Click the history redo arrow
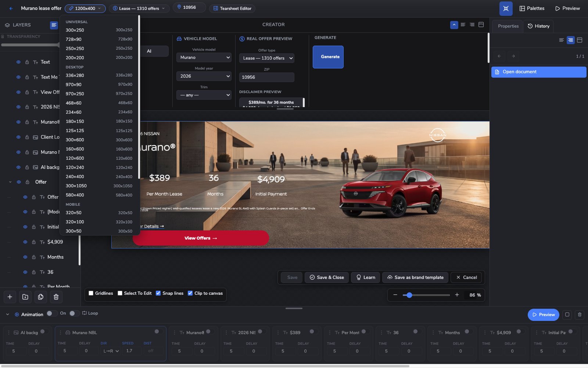 coord(513,56)
